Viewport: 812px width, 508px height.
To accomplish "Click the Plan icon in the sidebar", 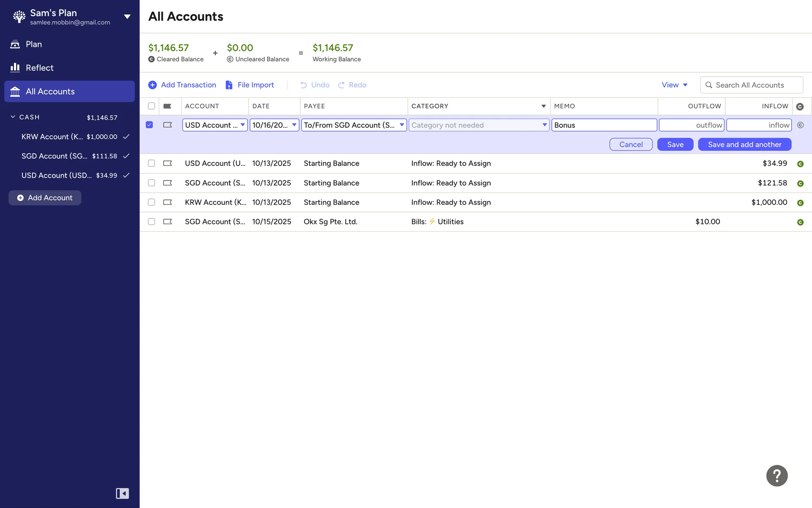I will click(15, 44).
